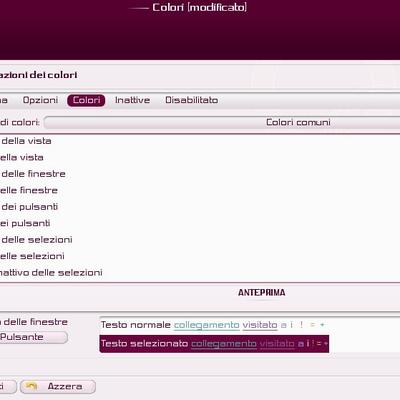Select the 'delle selezioni' list row
Screen dimensions: 400x400
point(200,240)
